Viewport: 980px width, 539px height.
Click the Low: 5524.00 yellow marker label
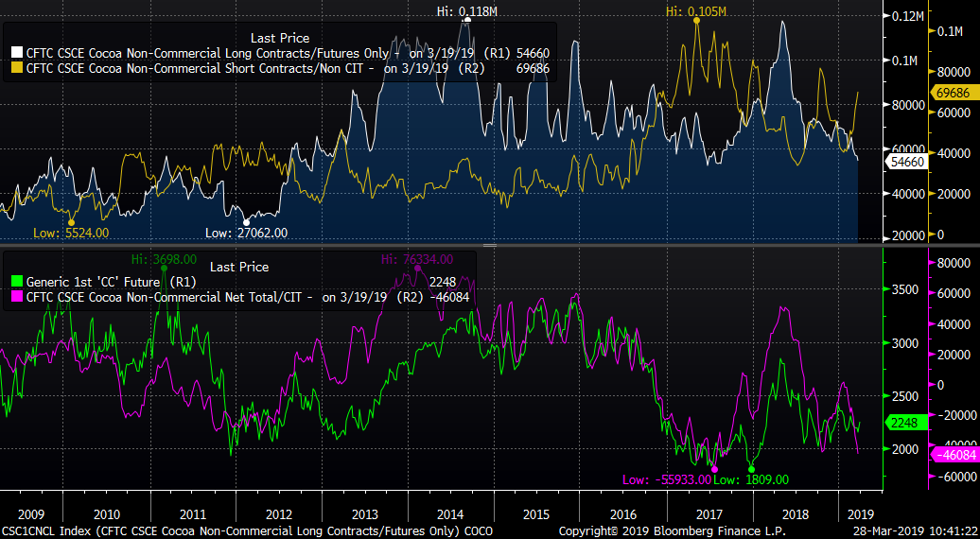tap(71, 233)
